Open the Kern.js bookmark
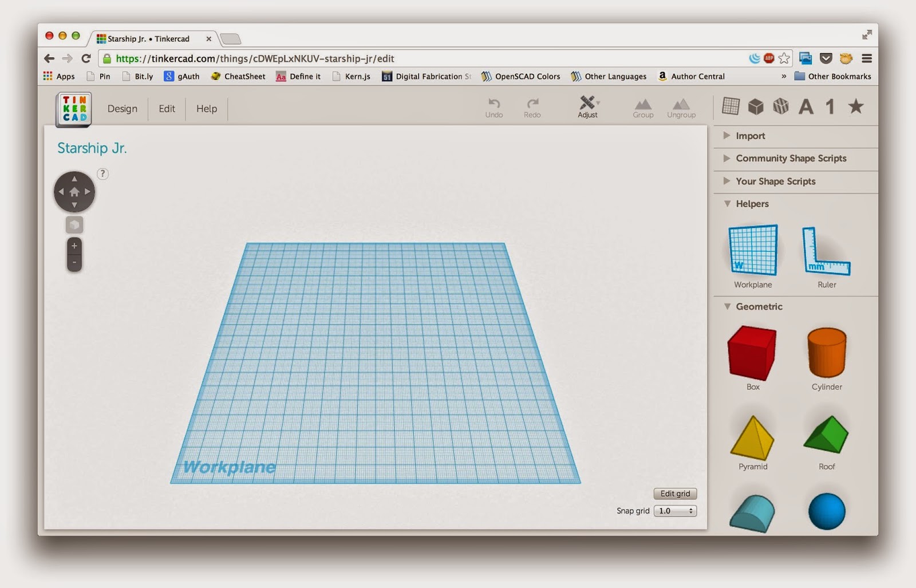This screenshot has width=916, height=588. [351, 76]
